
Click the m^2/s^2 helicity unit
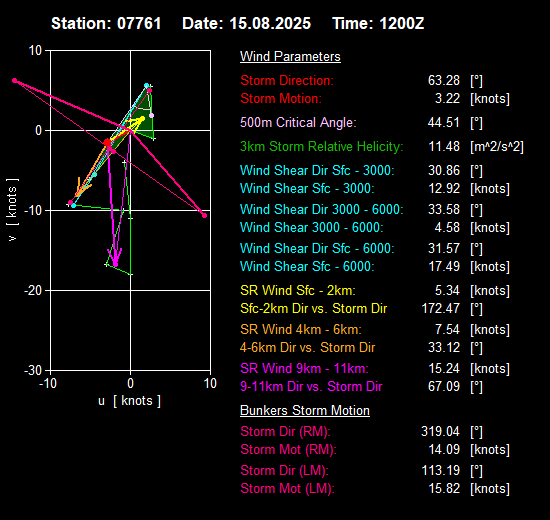[x=497, y=146]
